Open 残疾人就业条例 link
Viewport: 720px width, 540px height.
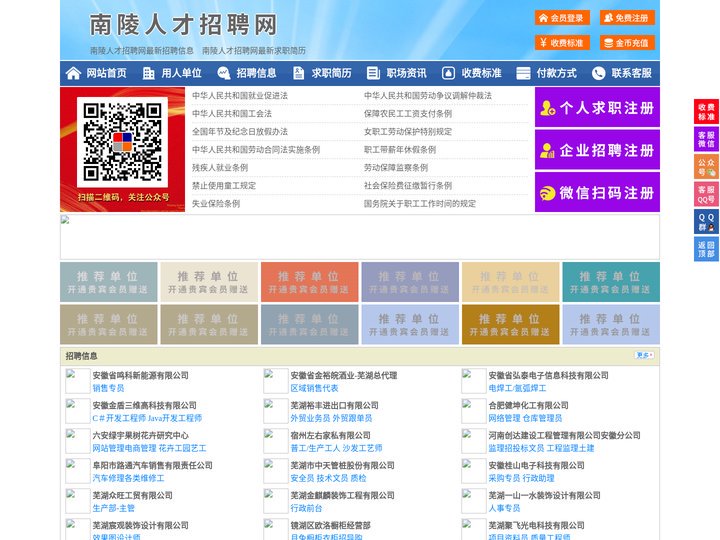pyautogui.click(x=220, y=167)
